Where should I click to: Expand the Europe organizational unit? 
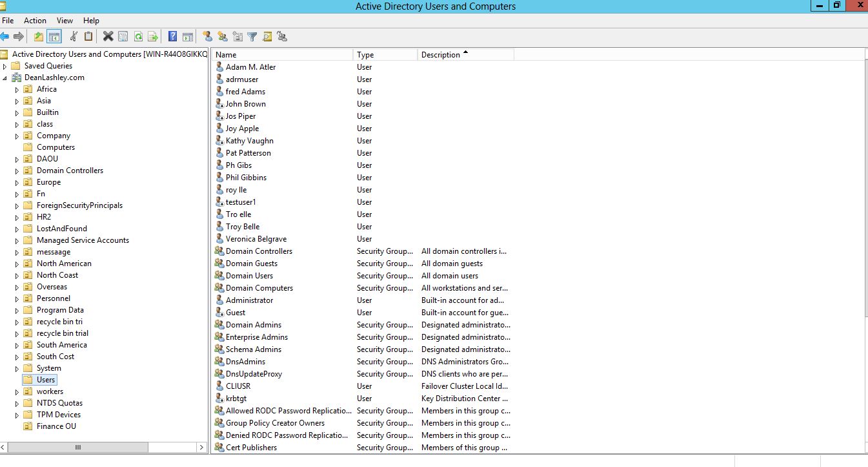click(17, 182)
